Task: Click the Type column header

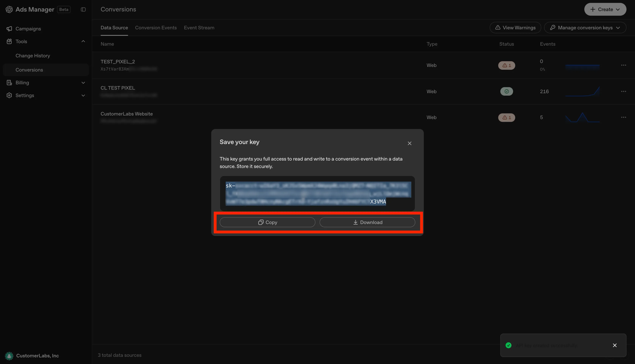Action: pos(432,44)
